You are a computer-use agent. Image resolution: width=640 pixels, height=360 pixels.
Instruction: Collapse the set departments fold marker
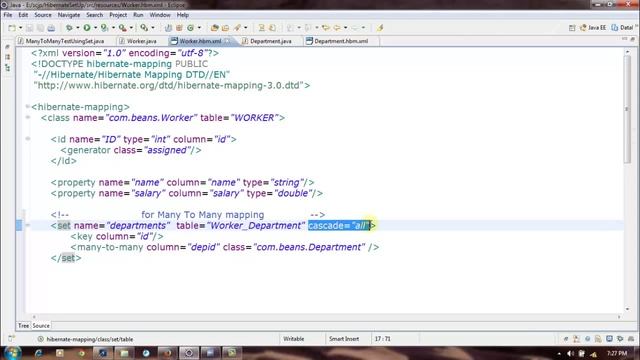(28, 225)
